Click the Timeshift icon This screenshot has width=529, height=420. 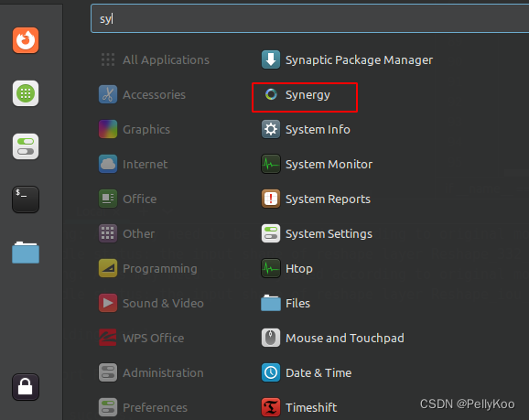[271, 407]
